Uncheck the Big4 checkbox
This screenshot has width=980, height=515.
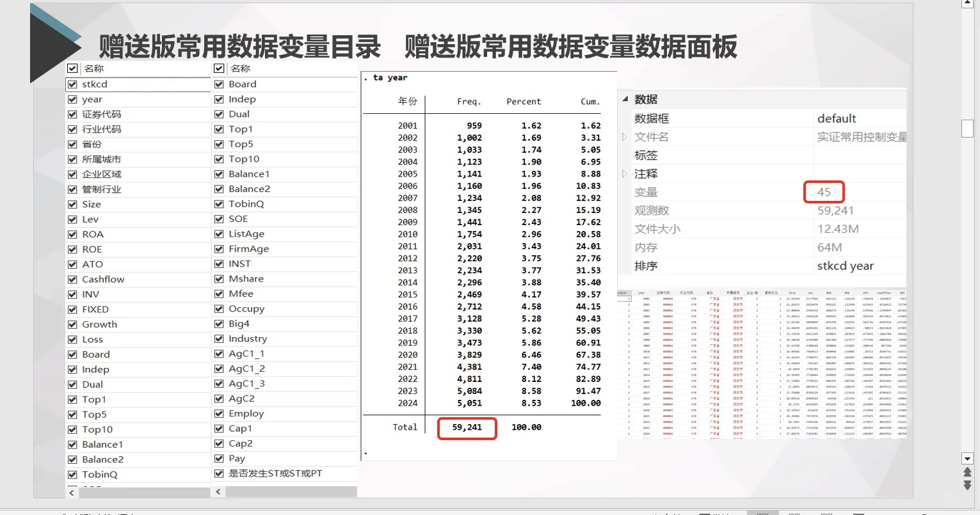[x=219, y=324]
